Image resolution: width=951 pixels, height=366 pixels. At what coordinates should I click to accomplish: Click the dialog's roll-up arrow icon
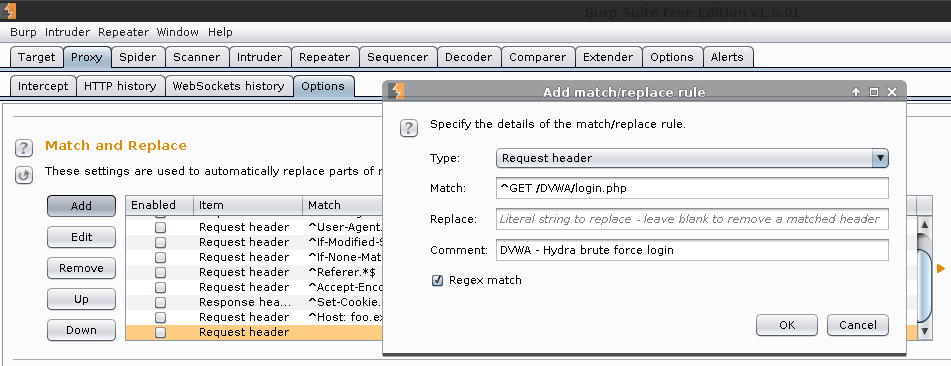point(856,92)
